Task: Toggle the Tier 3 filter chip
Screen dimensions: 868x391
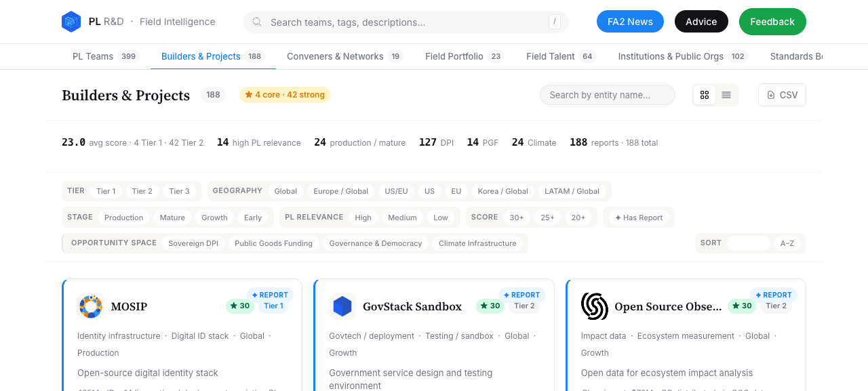Action: point(179,191)
